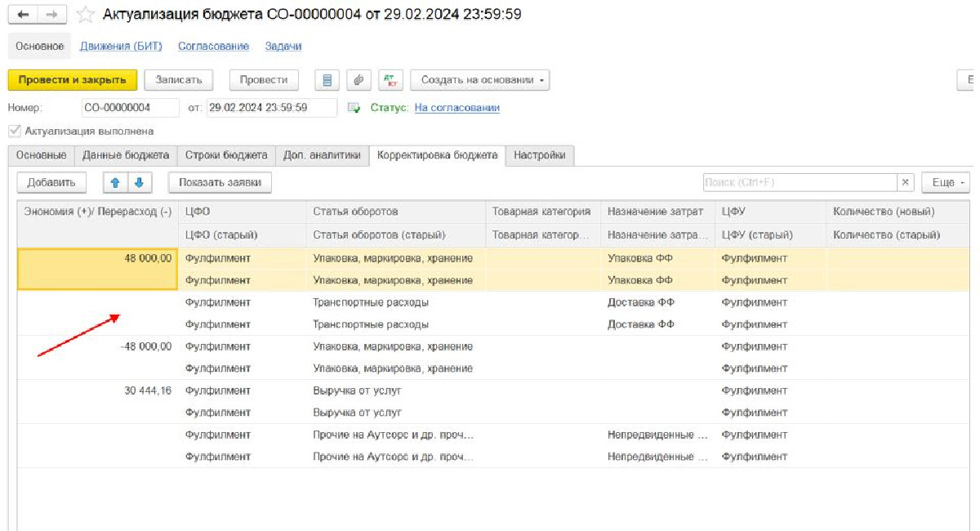
Task: Select the Настройки tab
Action: pos(540,155)
